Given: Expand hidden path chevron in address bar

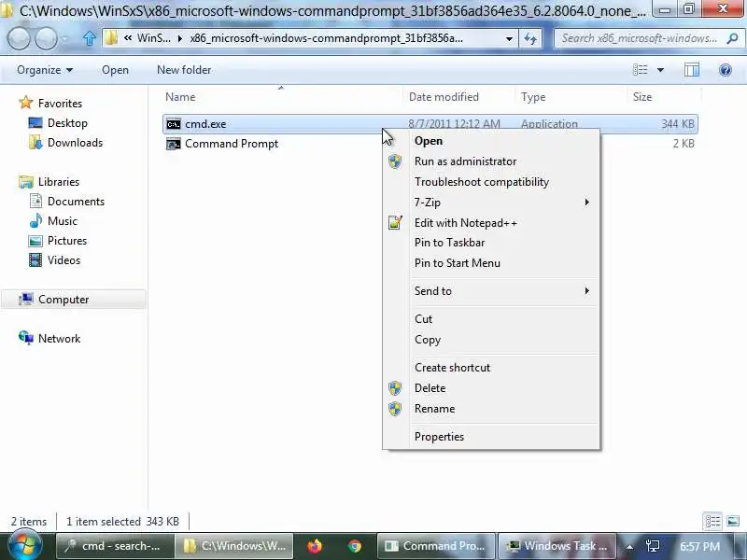Looking at the screenshot, I should point(128,38).
